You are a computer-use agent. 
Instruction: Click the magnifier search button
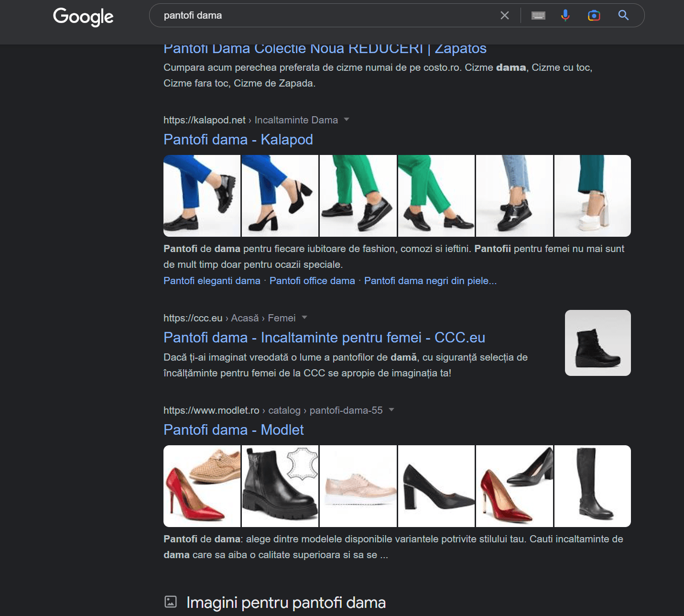click(x=623, y=15)
